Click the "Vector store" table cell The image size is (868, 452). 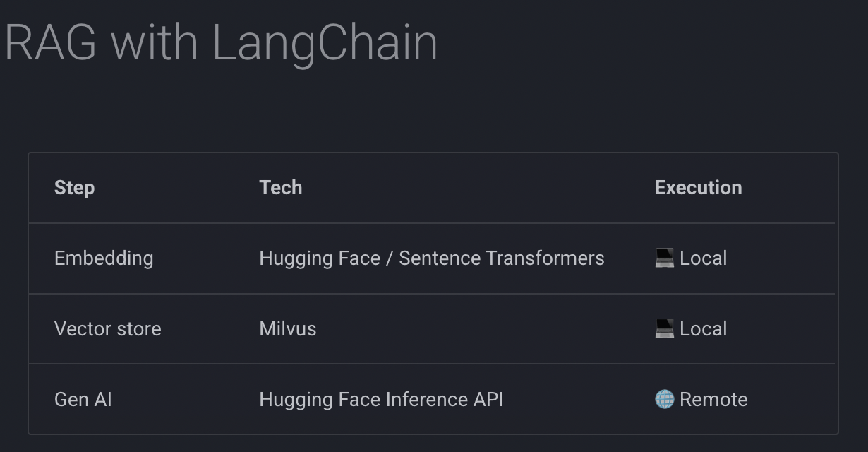[x=108, y=329]
